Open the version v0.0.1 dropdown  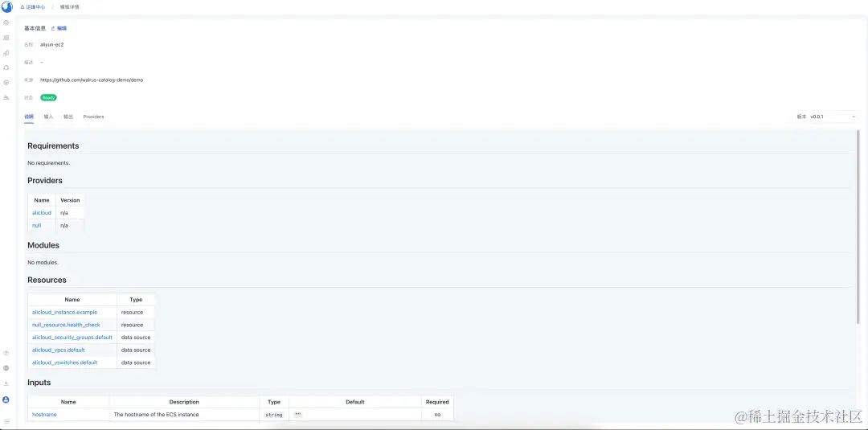point(826,117)
